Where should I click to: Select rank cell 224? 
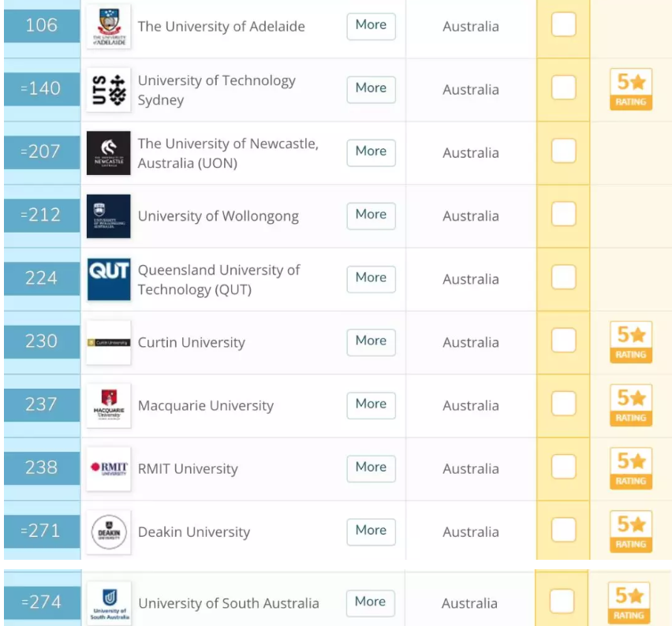pos(42,278)
